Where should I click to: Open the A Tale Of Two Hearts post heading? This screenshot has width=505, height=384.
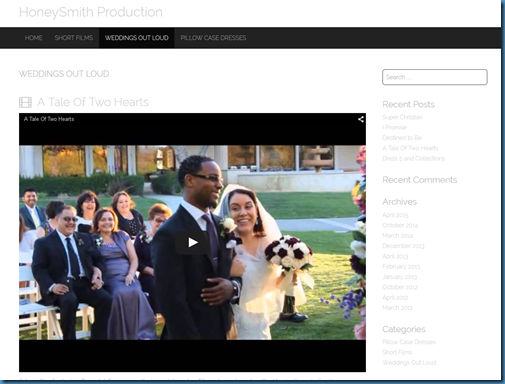point(93,102)
